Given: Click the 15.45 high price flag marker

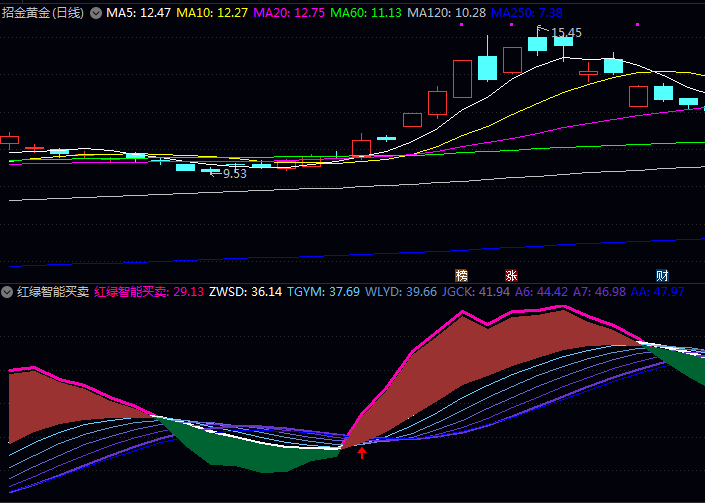Looking at the screenshot, I should pyautogui.click(x=560, y=32).
